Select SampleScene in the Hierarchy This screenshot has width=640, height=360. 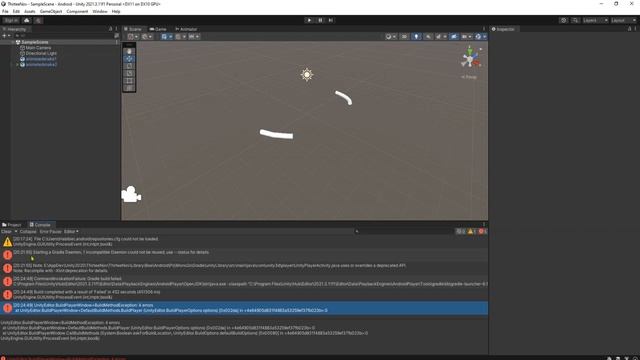pos(35,42)
